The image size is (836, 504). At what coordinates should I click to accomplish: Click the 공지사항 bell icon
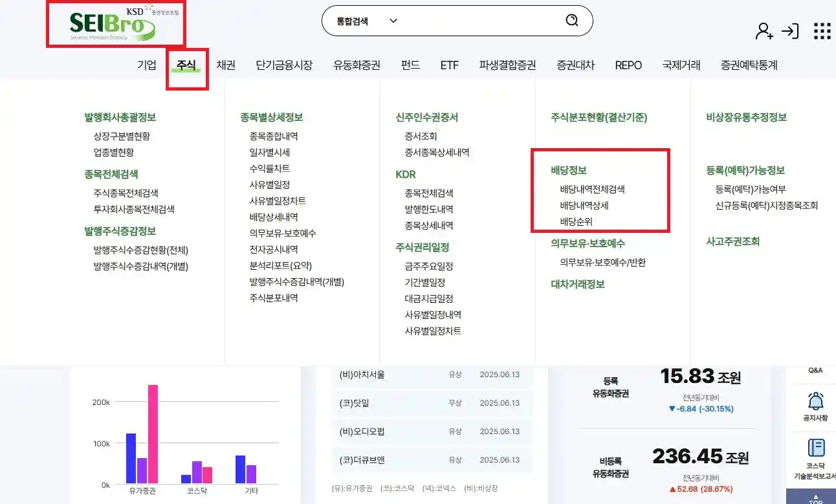(x=816, y=401)
